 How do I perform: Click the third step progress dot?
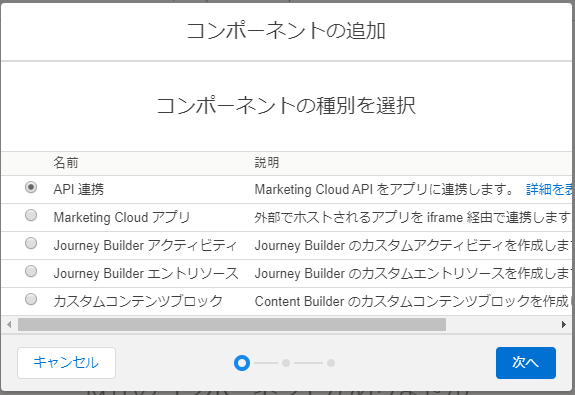pos(331,363)
